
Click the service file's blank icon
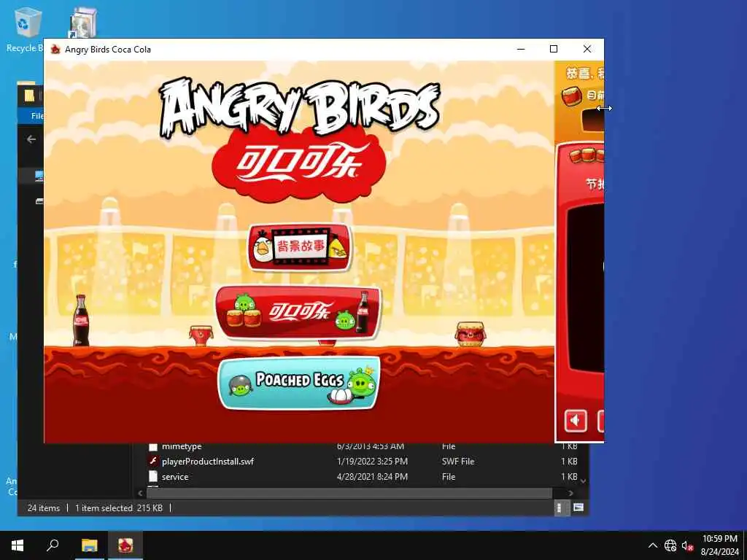click(x=153, y=476)
